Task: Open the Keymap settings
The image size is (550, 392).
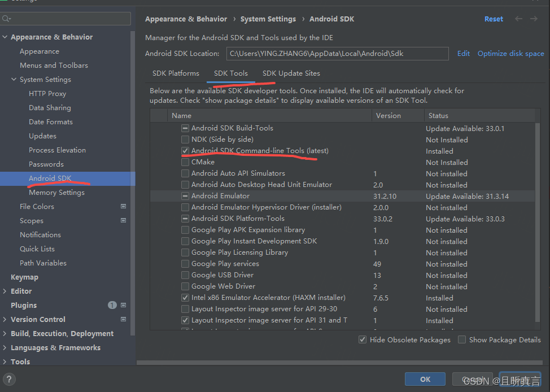Action: point(24,277)
